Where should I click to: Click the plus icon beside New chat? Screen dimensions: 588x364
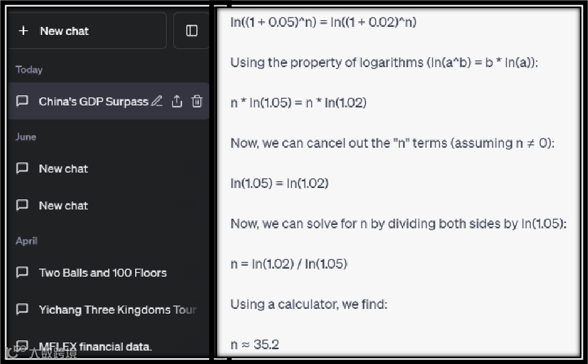24,31
